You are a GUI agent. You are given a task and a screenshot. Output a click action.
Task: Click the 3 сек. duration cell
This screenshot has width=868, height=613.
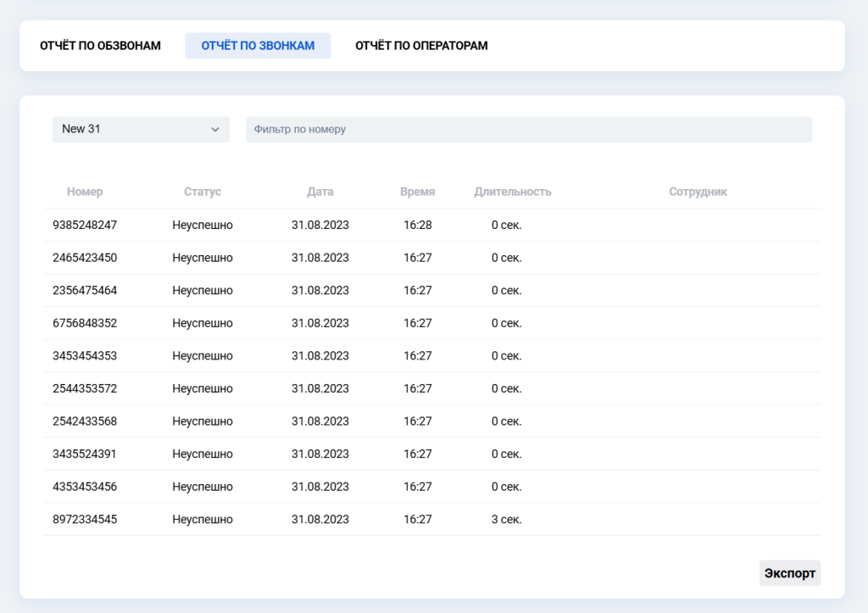pos(506,519)
